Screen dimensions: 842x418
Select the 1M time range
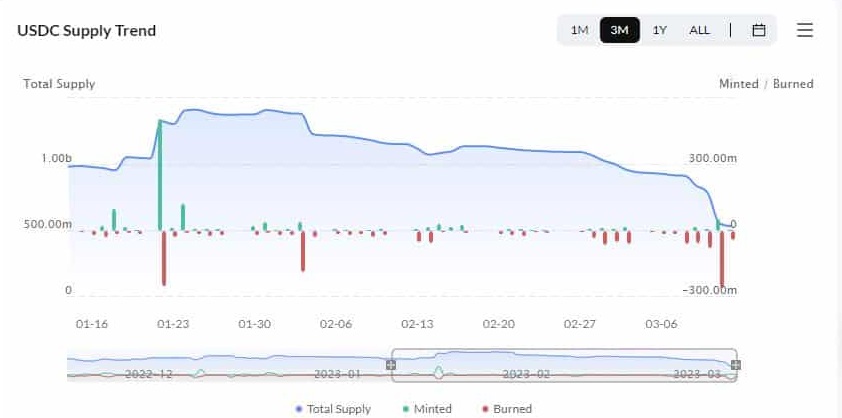pos(579,30)
